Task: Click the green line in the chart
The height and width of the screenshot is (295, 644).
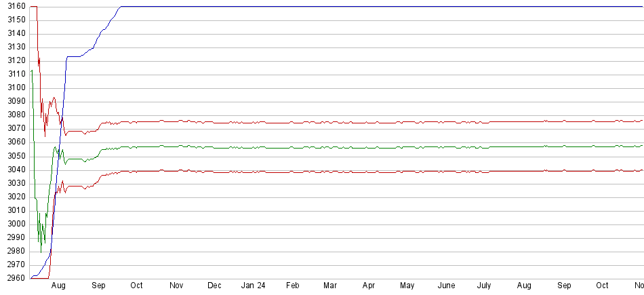Action: coord(339,147)
